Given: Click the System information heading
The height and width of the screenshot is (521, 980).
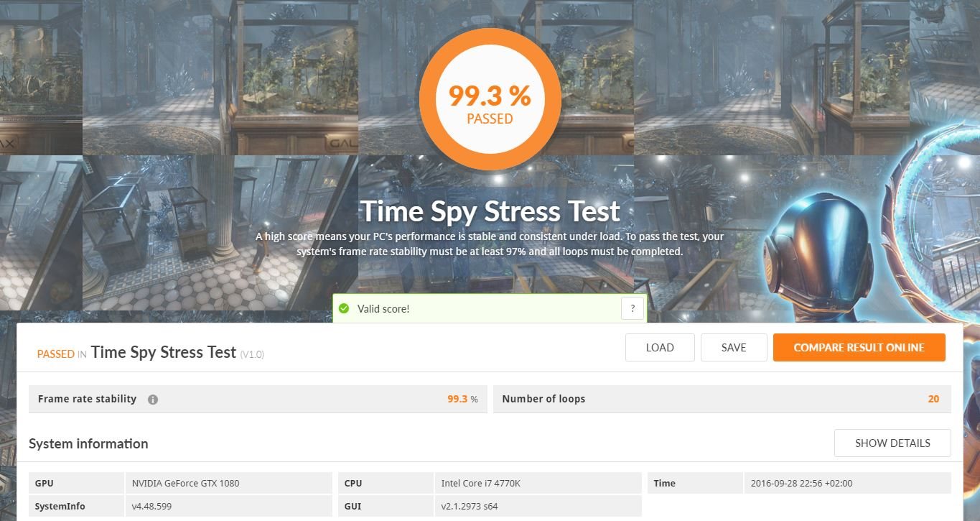Looking at the screenshot, I should coord(88,443).
